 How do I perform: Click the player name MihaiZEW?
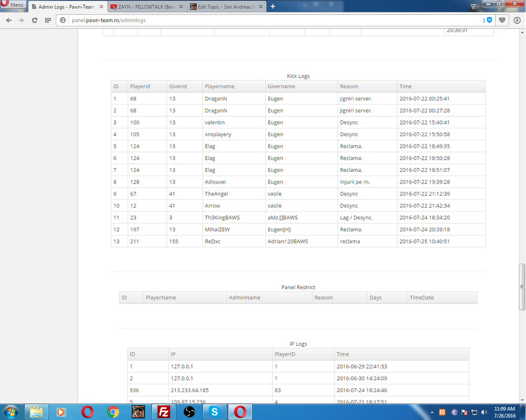tap(217, 230)
